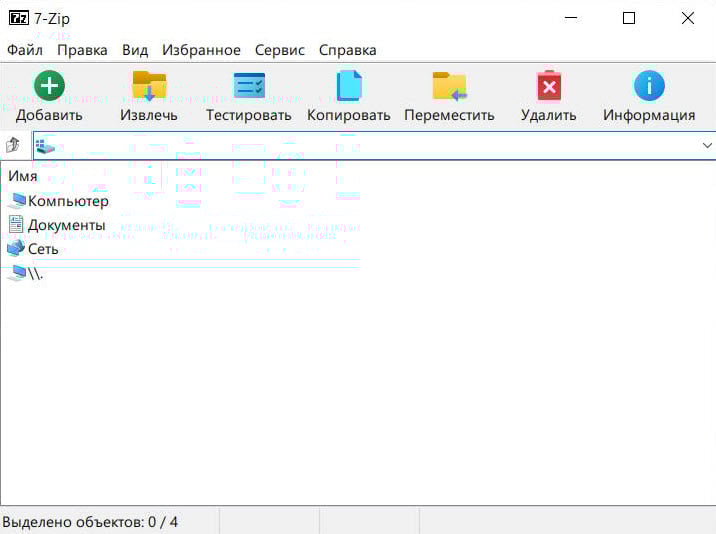Click the Сеть network icon
The width and height of the screenshot is (716, 534).
tap(16, 248)
